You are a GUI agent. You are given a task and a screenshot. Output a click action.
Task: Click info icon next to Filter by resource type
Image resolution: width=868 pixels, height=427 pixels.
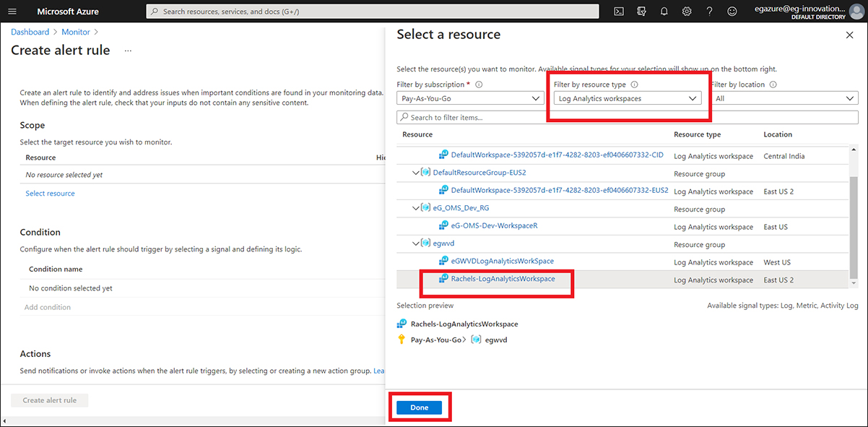pyautogui.click(x=635, y=85)
